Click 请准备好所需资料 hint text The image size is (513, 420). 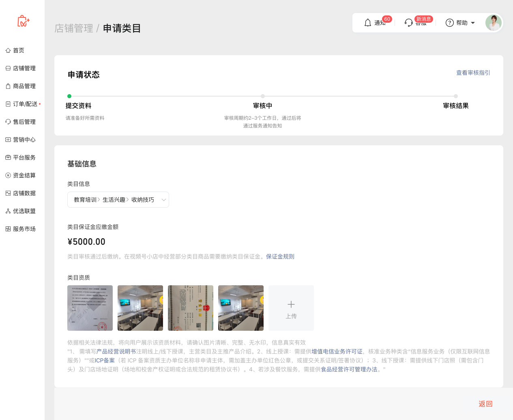(85, 118)
